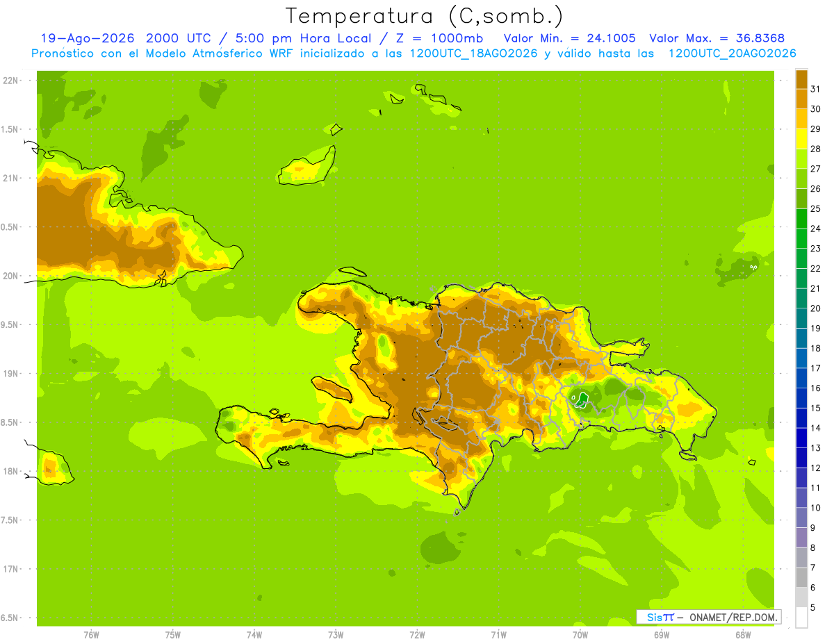Click the color bar label "28"

815,149
